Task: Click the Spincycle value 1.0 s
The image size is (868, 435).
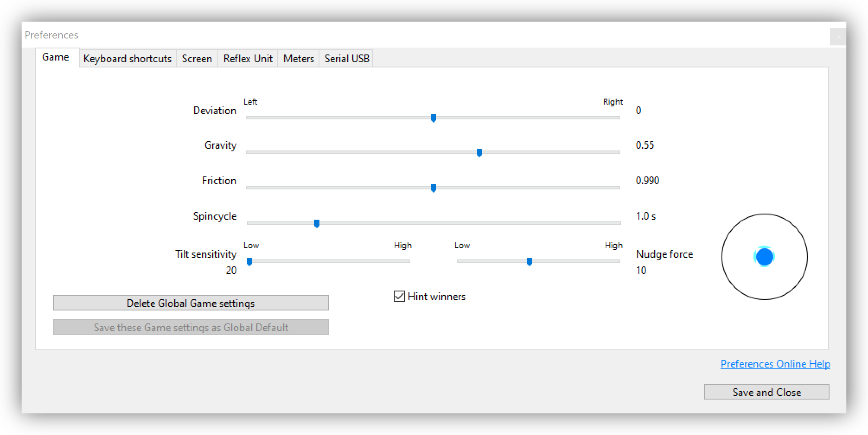Action: 646,216
